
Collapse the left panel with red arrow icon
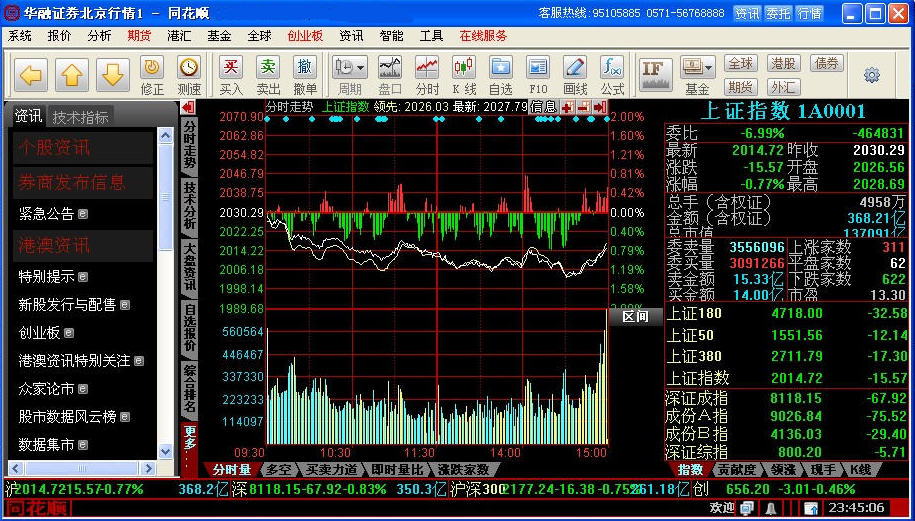188,107
